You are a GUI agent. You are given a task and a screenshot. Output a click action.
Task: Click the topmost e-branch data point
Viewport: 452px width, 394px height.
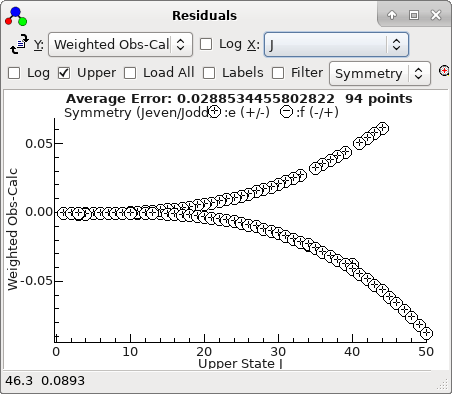(383, 128)
